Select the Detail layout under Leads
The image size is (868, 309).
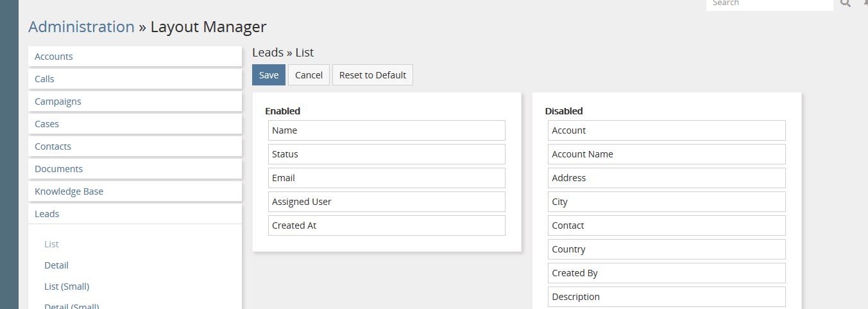point(56,265)
